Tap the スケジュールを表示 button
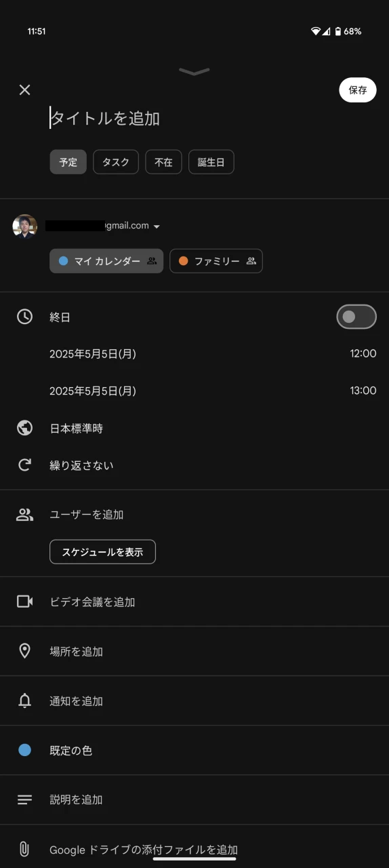 [x=102, y=552]
